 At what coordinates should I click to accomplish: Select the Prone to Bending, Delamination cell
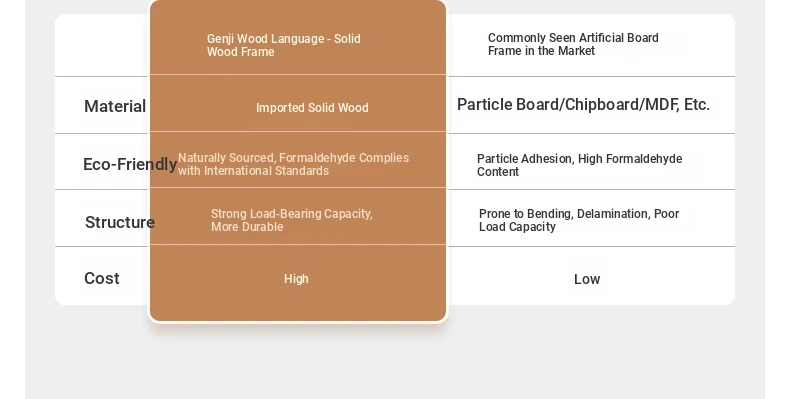(579, 220)
